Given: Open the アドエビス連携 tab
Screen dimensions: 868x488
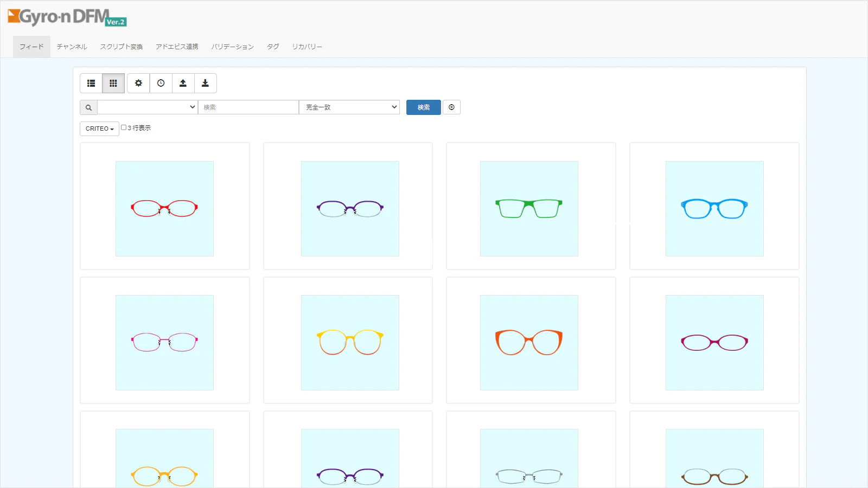Looking at the screenshot, I should click(177, 47).
